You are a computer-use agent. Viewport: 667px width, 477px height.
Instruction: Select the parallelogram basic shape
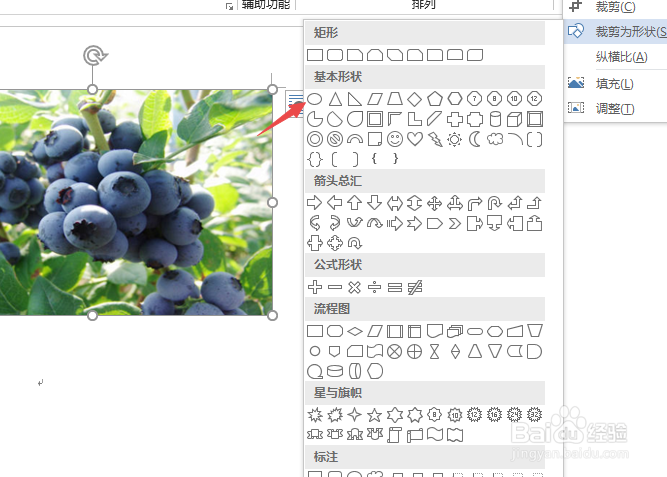(x=375, y=99)
